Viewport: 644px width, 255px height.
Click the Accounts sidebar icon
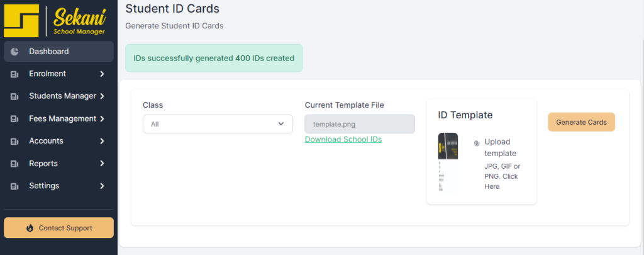tap(14, 141)
